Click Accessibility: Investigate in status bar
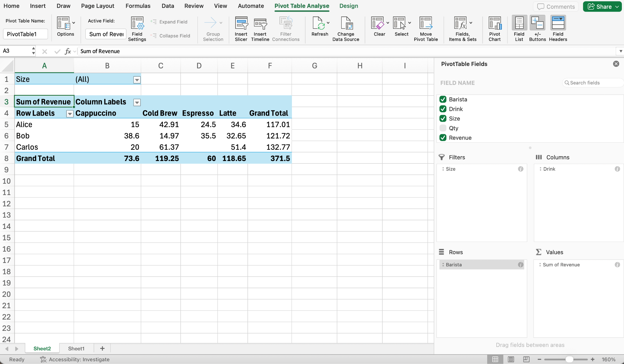Viewport: 624px width, 364px height. [75, 359]
